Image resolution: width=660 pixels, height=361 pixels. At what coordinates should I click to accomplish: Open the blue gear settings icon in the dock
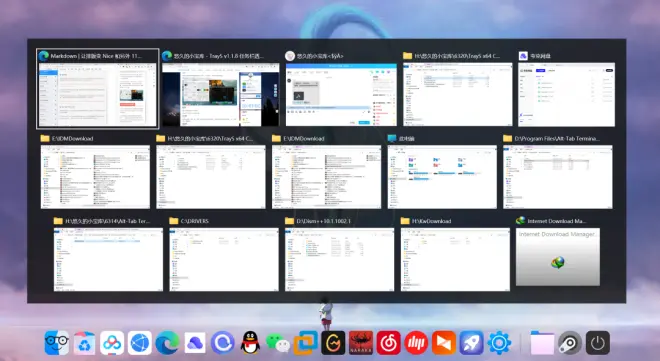click(x=499, y=343)
